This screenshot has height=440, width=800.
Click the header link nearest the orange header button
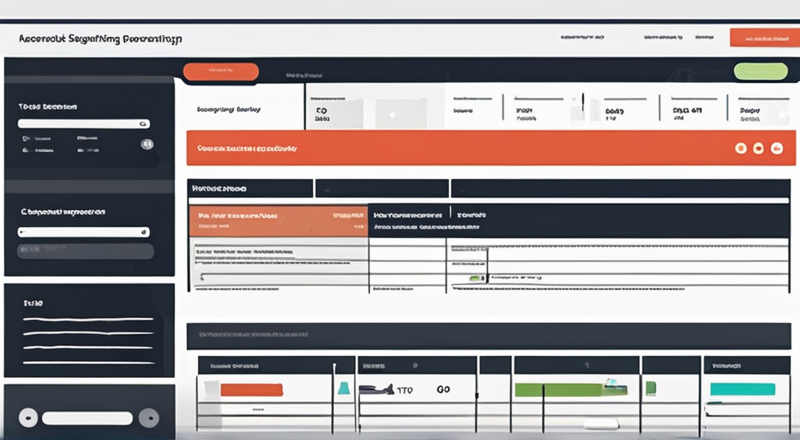(704, 37)
